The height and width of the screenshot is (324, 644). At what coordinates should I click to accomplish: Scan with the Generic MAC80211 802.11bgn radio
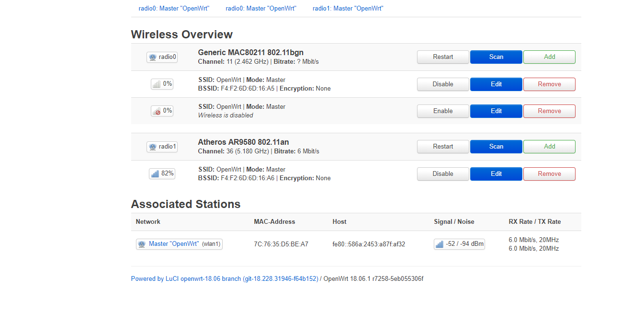[496, 57]
